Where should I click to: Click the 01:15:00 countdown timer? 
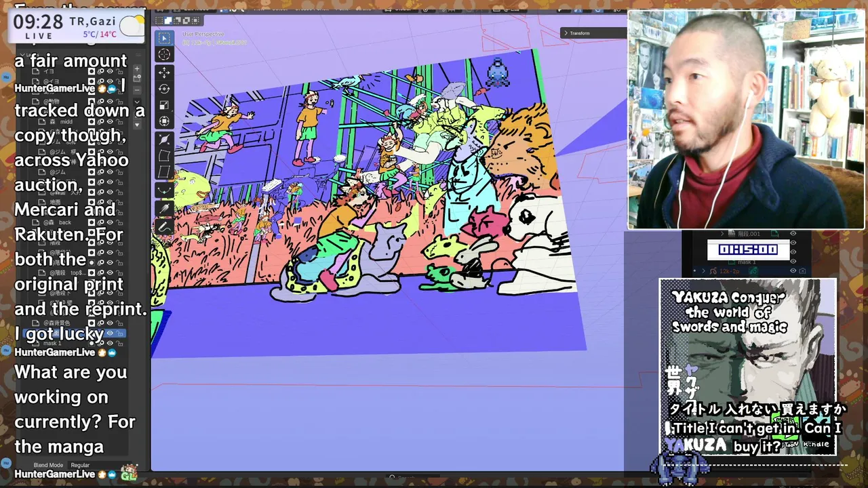(748, 249)
